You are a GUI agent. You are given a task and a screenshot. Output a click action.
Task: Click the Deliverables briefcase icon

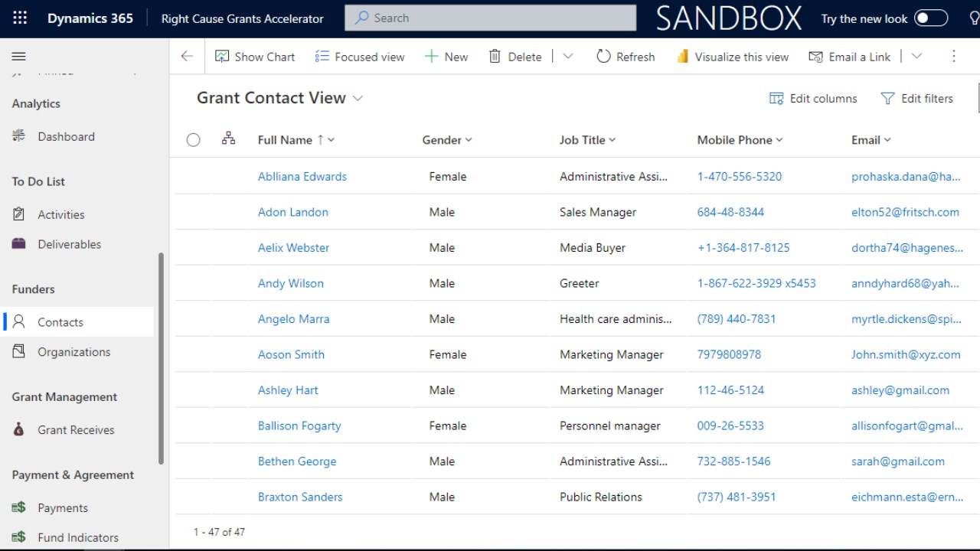19,243
